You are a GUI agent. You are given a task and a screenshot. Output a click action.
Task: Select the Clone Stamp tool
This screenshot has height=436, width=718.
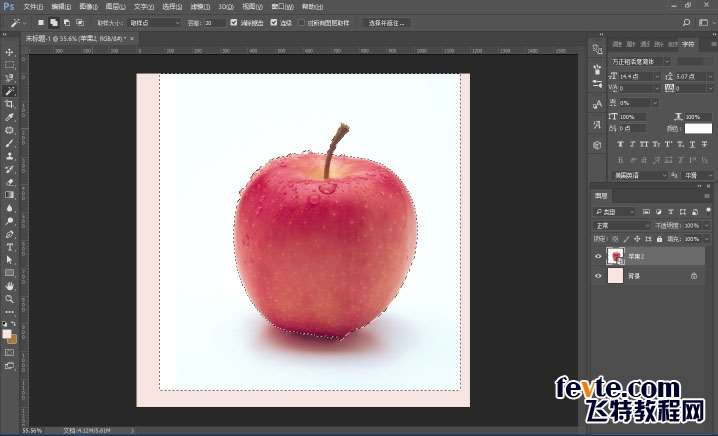pos(9,156)
